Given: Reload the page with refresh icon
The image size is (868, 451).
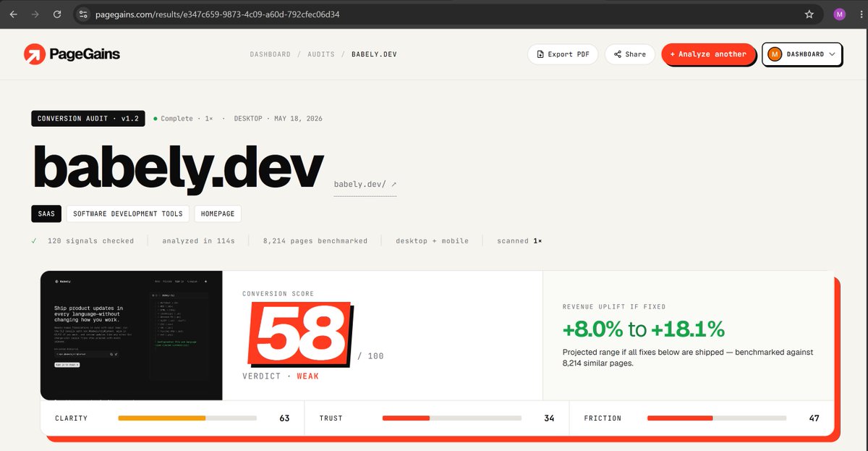Looking at the screenshot, I should 57,14.
